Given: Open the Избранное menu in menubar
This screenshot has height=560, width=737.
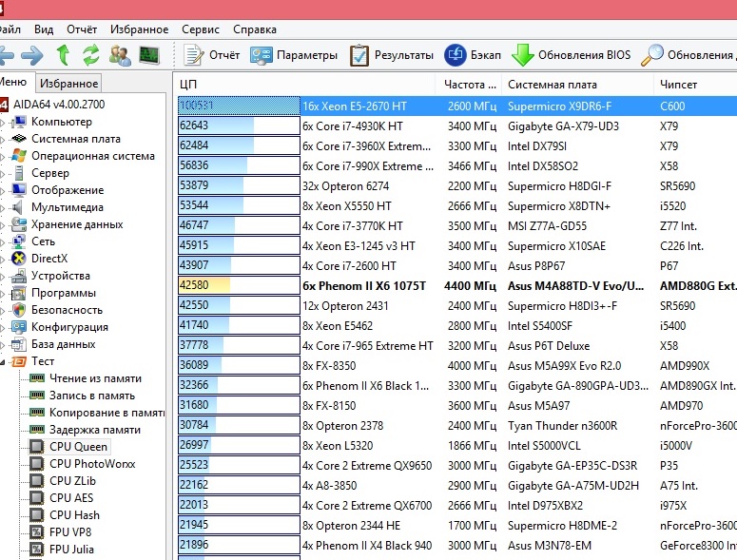Looking at the screenshot, I should (x=139, y=29).
